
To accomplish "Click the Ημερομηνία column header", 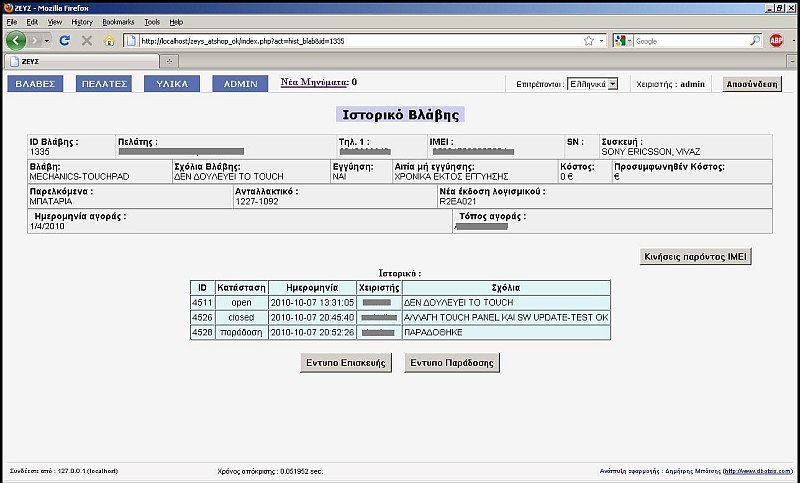I will pos(312,288).
